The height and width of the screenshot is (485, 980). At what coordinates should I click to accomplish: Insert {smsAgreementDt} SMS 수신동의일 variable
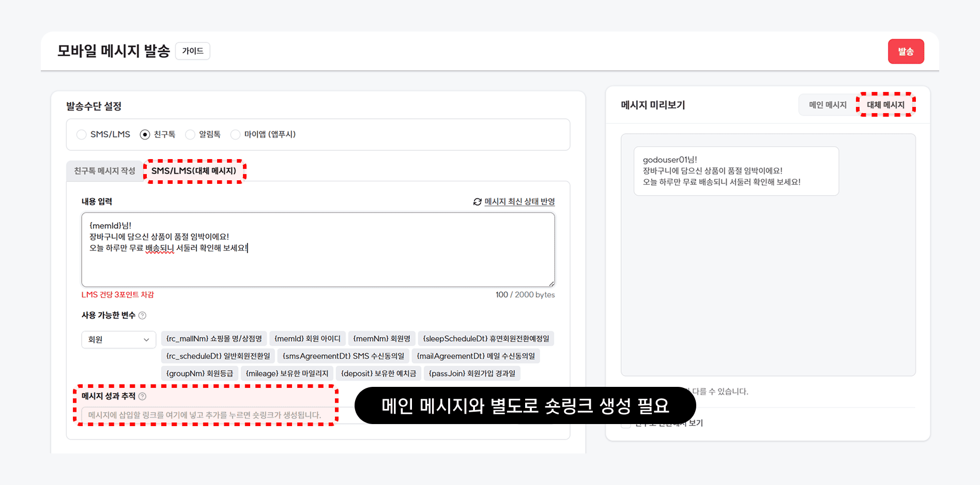[343, 356]
